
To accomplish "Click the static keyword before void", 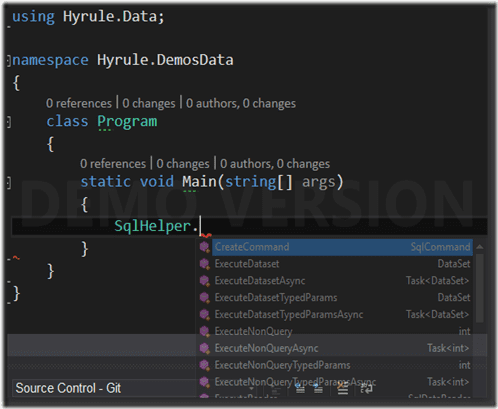I will pos(106,182).
